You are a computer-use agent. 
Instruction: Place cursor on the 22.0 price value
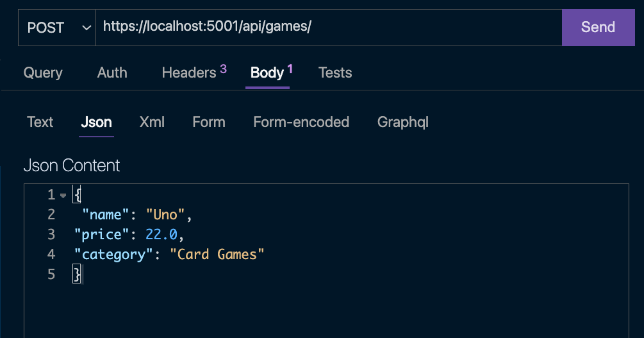(162, 235)
